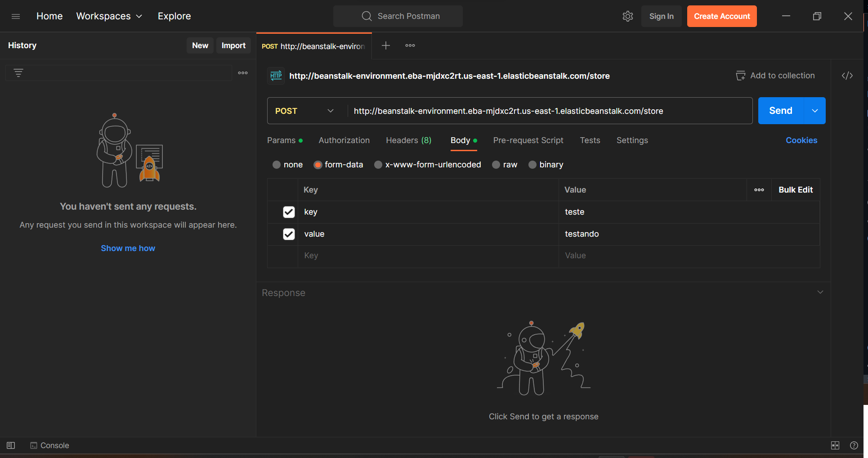Toggle two-pane view icon in status bar
This screenshot has height=458, width=868.
pyautogui.click(x=835, y=445)
